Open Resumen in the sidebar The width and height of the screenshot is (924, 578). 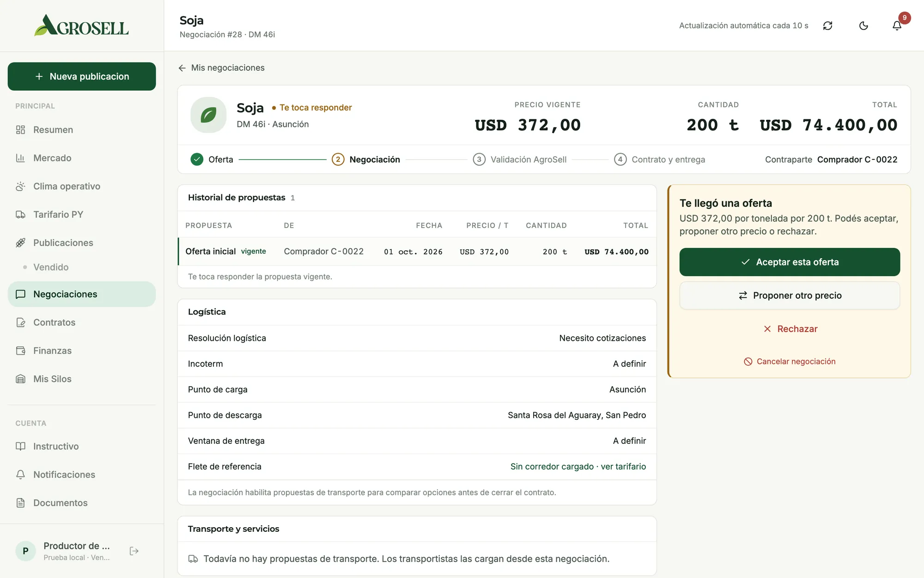(x=81, y=130)
